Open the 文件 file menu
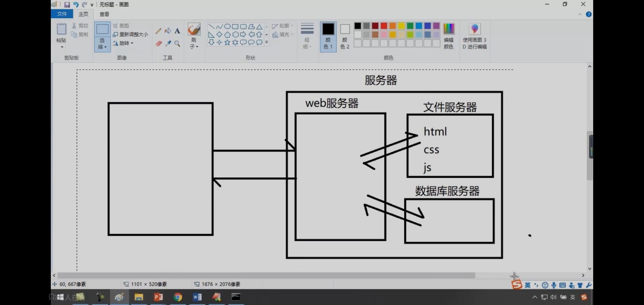Screen dimensions: 644x305 (x=62, y=14)
